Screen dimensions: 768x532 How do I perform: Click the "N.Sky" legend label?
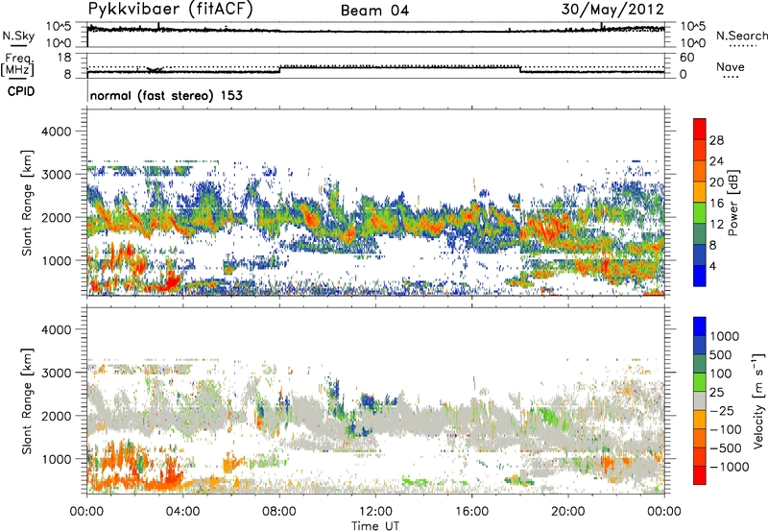coord(18,36)
